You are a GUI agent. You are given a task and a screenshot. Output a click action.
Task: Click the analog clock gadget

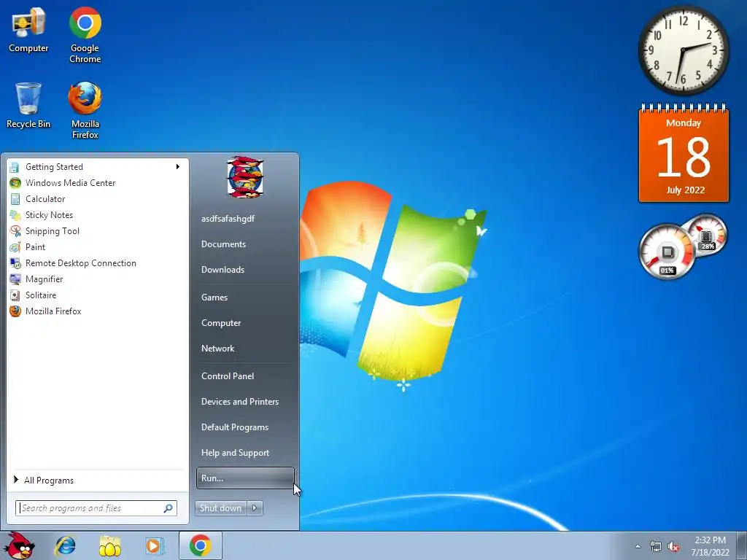[683, 50]
